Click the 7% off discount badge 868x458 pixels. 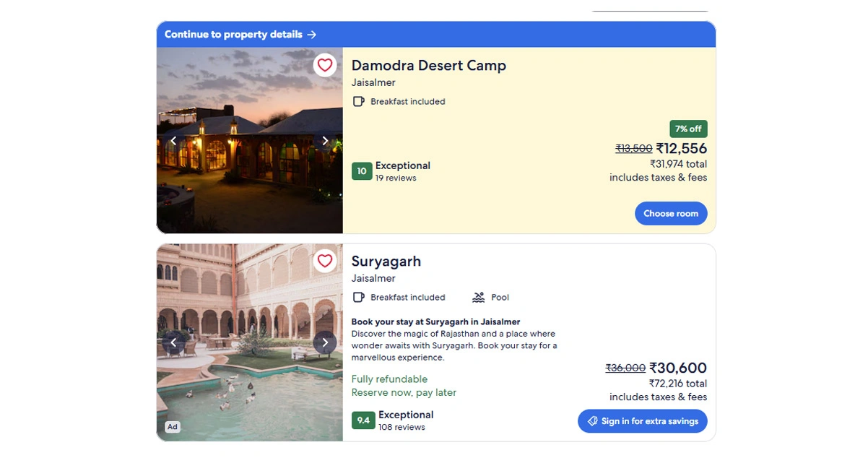[x=688, y=129]
